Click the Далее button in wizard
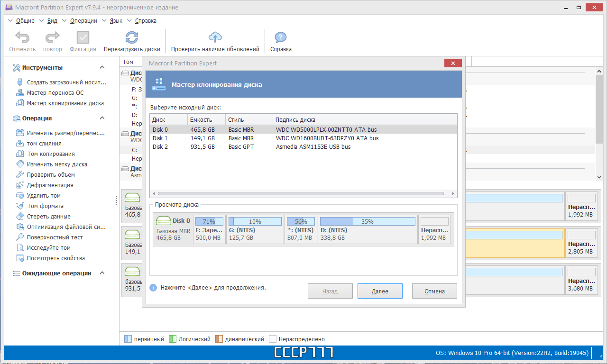Screen dimensions: 607x364 (380, 291)
